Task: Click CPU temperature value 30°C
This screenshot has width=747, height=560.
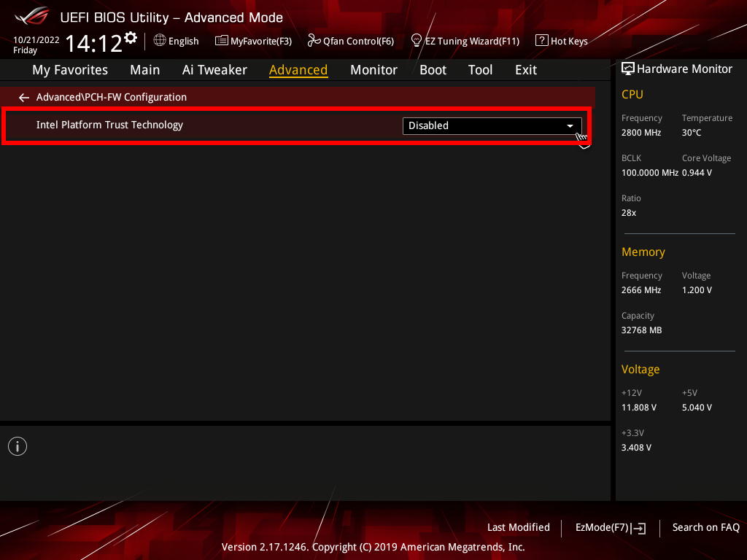Action: click(692, 133)
